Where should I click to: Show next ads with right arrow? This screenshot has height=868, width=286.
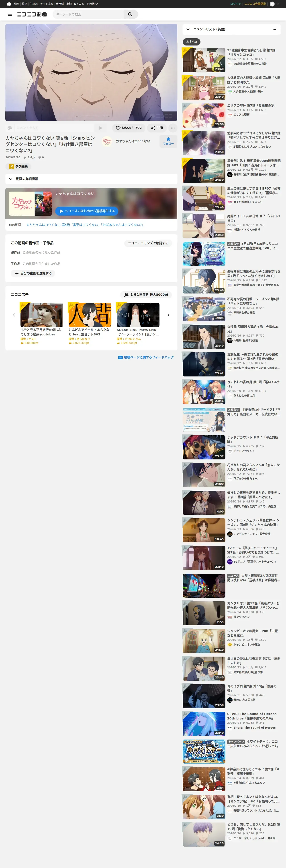coord(168,315)
